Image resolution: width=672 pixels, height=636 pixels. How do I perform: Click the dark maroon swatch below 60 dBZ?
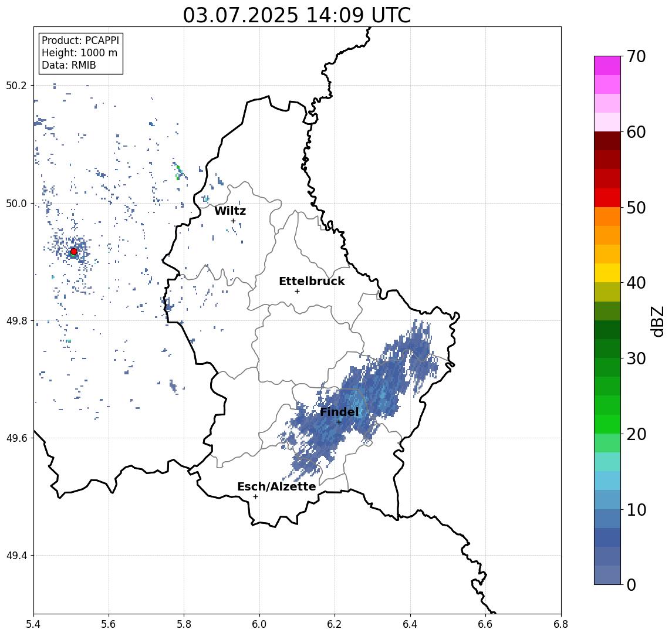607,141
